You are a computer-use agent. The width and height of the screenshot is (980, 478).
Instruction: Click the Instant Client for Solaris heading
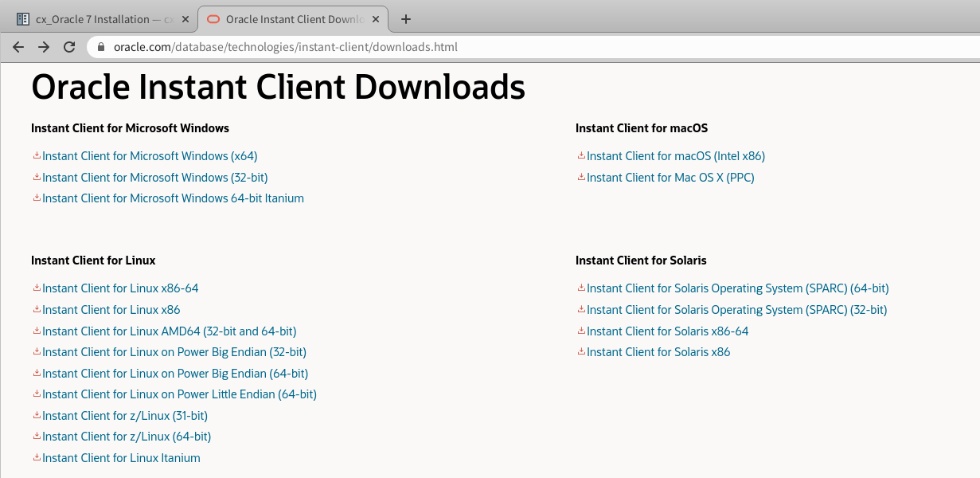[641, 261]
